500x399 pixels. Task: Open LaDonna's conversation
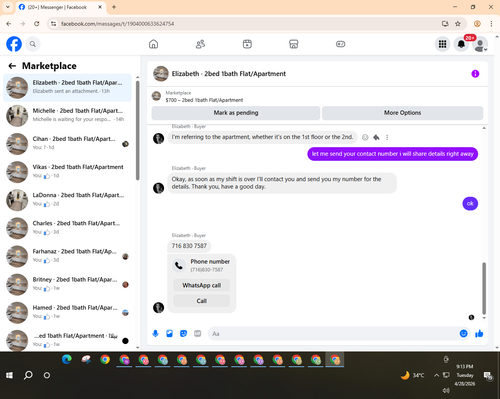click(x=67, y=200)
